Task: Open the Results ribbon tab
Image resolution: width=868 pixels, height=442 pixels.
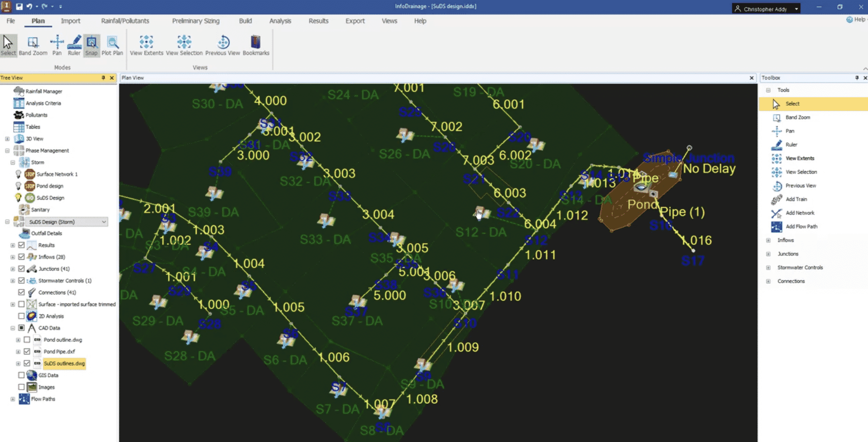Action: coord(318,21)
